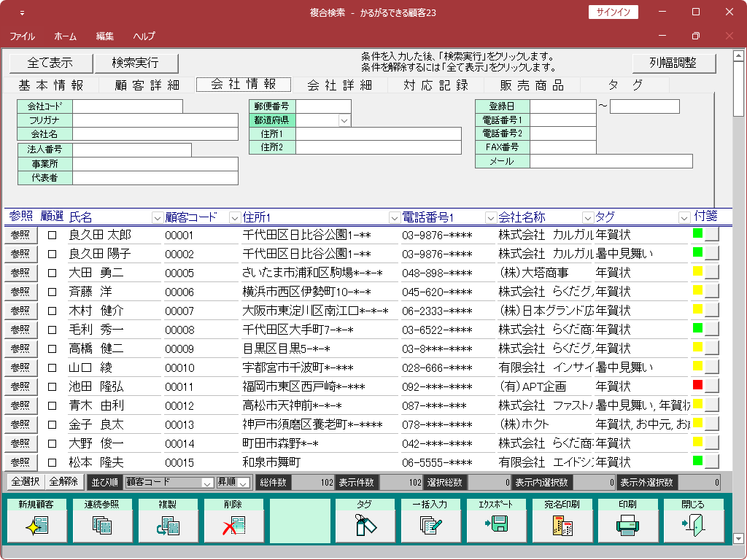Open the 会社名称 column filter dropdown
Viewport: 747px width, 560px height.
pos(588,218)
